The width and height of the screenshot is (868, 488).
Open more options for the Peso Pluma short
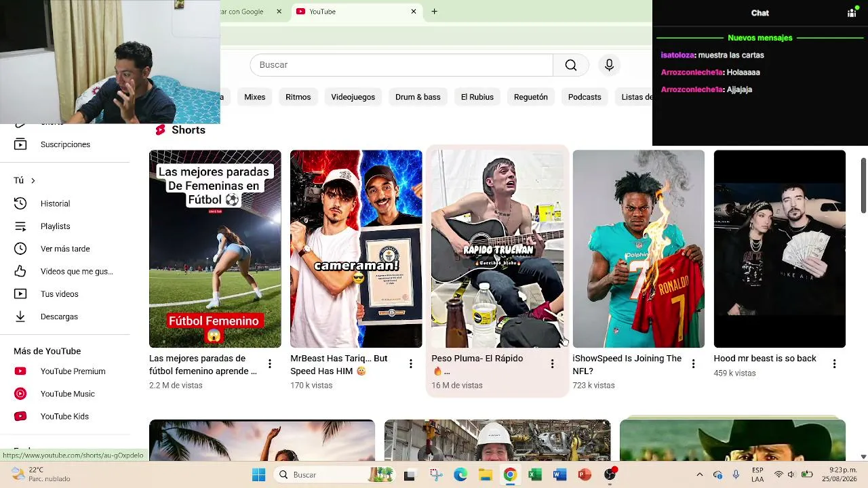(x=552, y=364)
